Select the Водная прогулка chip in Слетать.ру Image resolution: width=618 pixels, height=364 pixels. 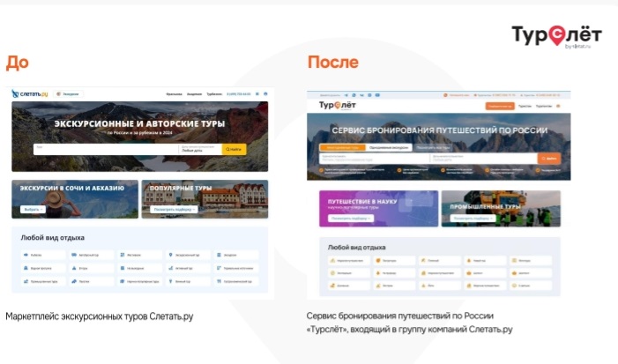pyautogui.click(x=43, y=268)
